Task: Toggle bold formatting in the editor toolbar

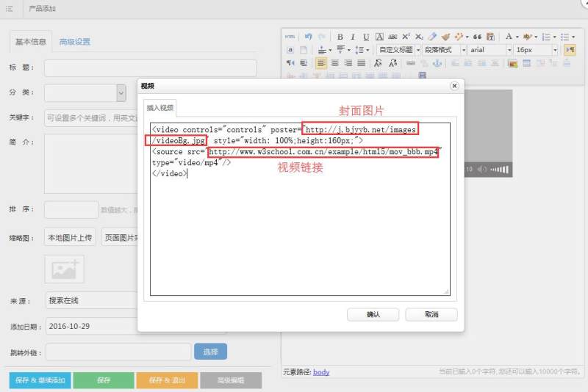Action: tap(340, 37)
